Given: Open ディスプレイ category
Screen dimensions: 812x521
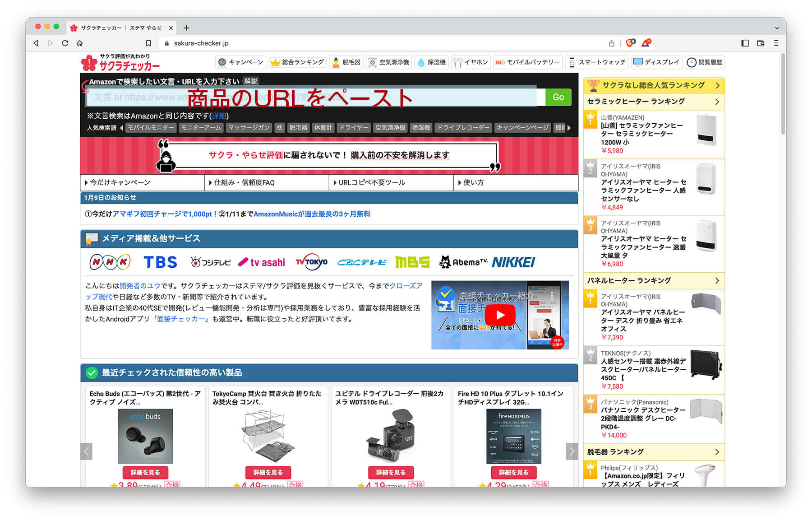Looking at the screenshot, I should [x=656, y=62].
